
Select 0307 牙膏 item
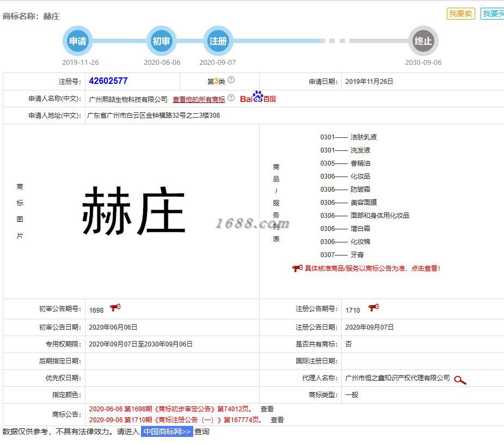pyautogui.click(x=342, y=255)
